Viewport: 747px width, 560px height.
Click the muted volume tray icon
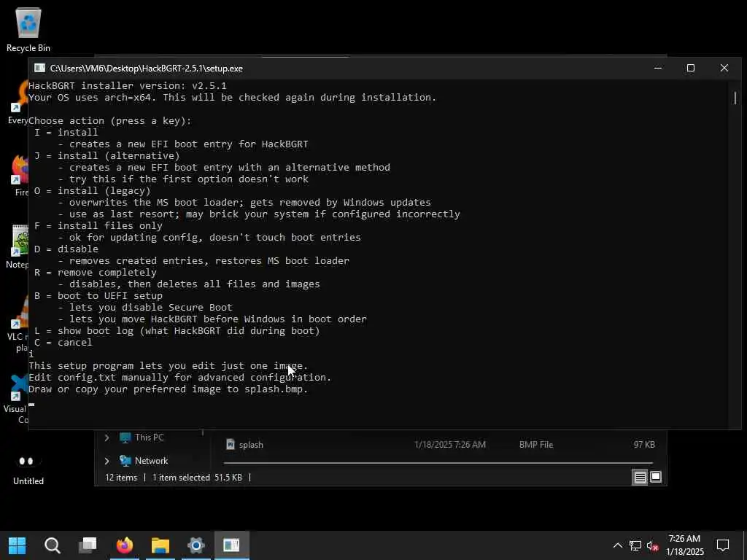coord(653,545)
